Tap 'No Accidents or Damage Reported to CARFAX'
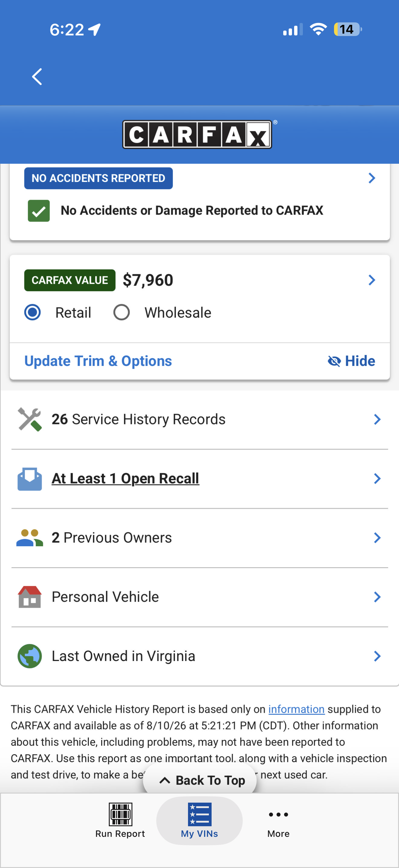Image resolution: width=399 pixels, height=868 pixels. pyautogui.click(x=192, y=211)
